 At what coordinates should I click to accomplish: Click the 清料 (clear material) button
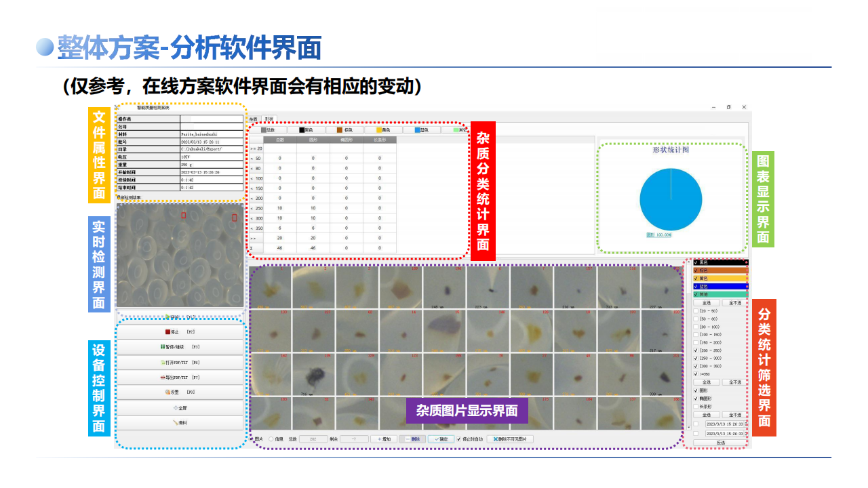180,423
